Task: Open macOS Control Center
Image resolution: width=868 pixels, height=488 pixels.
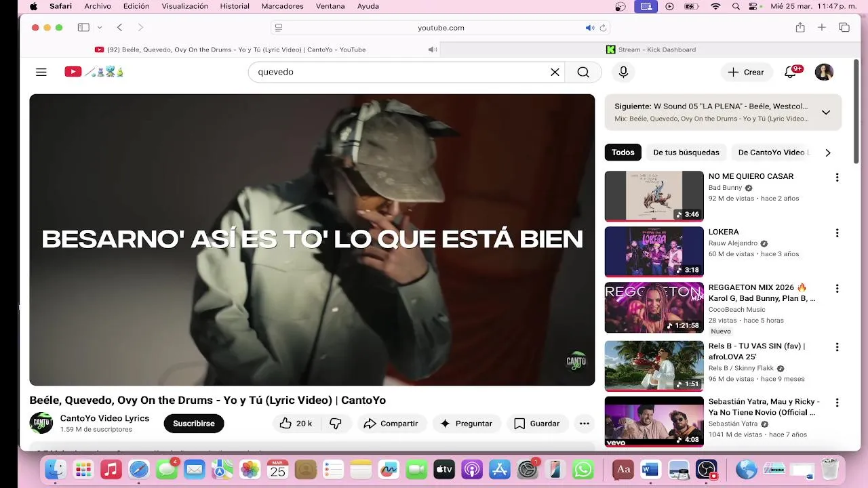Action: tap(753, 6)
